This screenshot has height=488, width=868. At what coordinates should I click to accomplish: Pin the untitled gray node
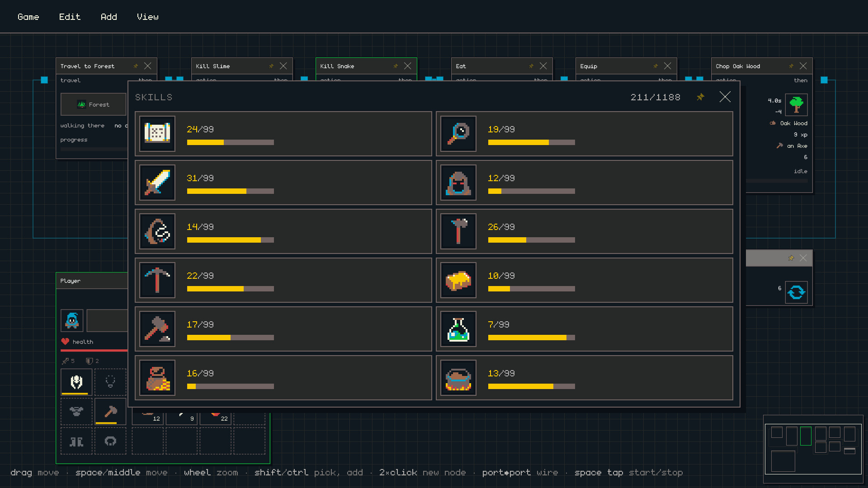pyautogui.click(x=791, y=258)
